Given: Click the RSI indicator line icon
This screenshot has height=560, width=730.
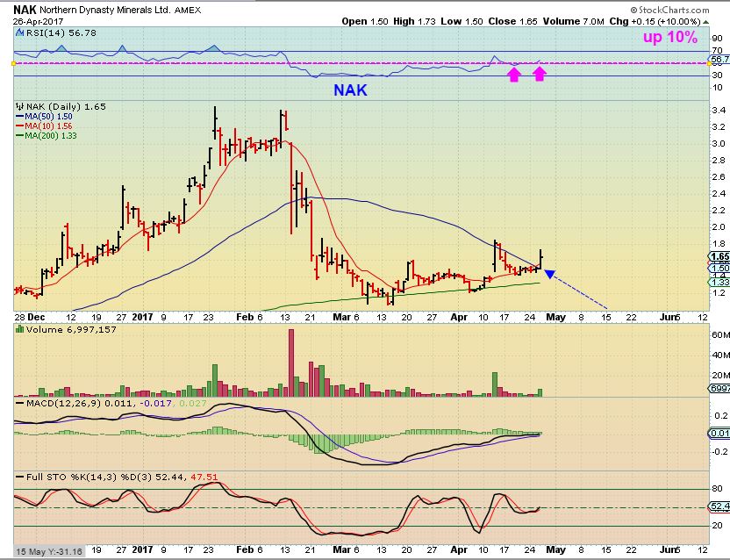Looking at the screenshot, I should coord(19,32).
